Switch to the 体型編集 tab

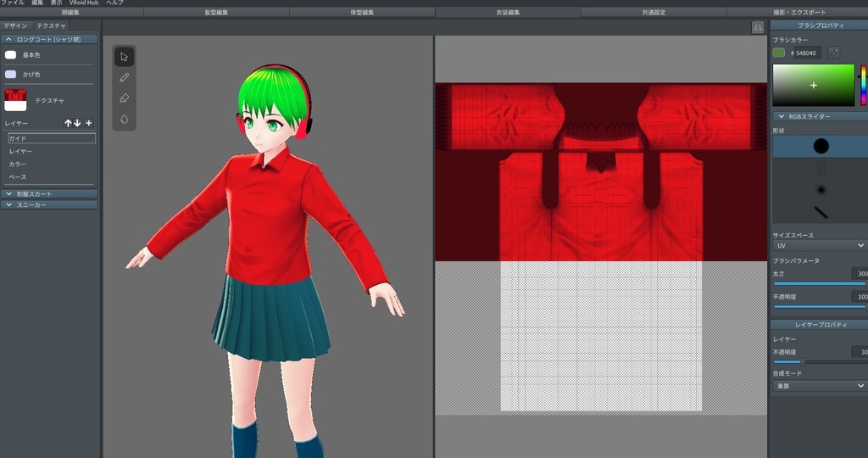[362, 12]
